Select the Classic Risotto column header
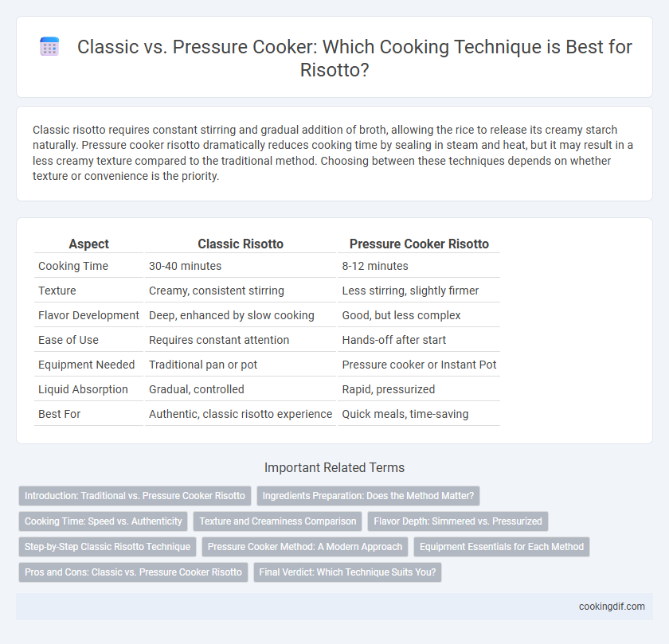Viewport: 669px width, 644px height. tap(241, 244)
